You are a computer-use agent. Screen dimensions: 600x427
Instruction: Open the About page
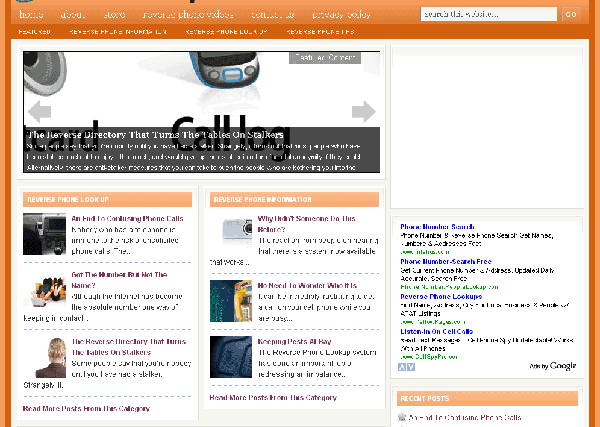point(73,15)
